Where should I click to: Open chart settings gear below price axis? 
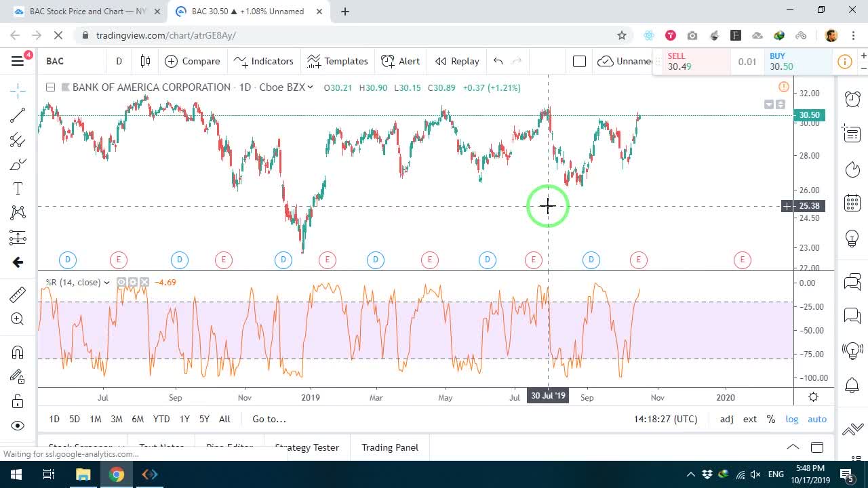[814, 397]
